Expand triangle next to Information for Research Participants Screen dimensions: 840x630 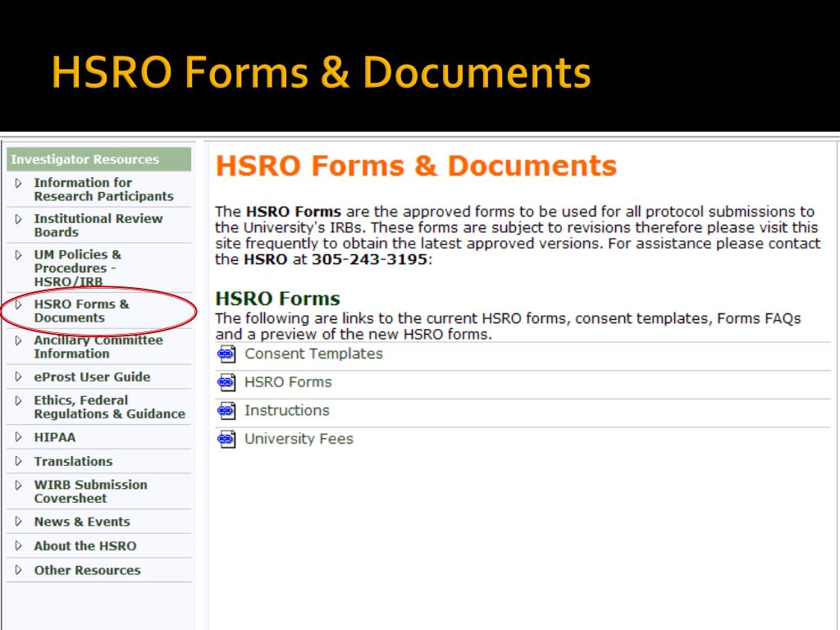tap(19, 183)
